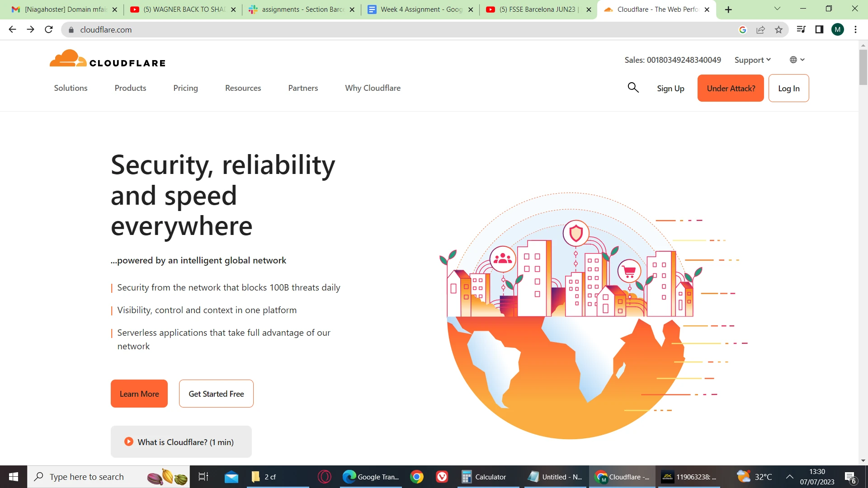Click the share page icon in address bar
The height and width of the screenshot is (488, 868).
click(x=760, y=30)
